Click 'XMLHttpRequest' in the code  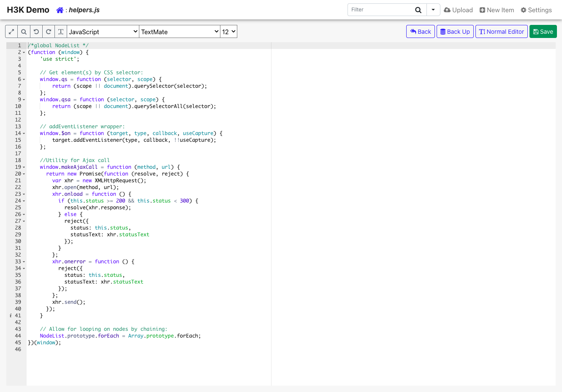point(116,181)
